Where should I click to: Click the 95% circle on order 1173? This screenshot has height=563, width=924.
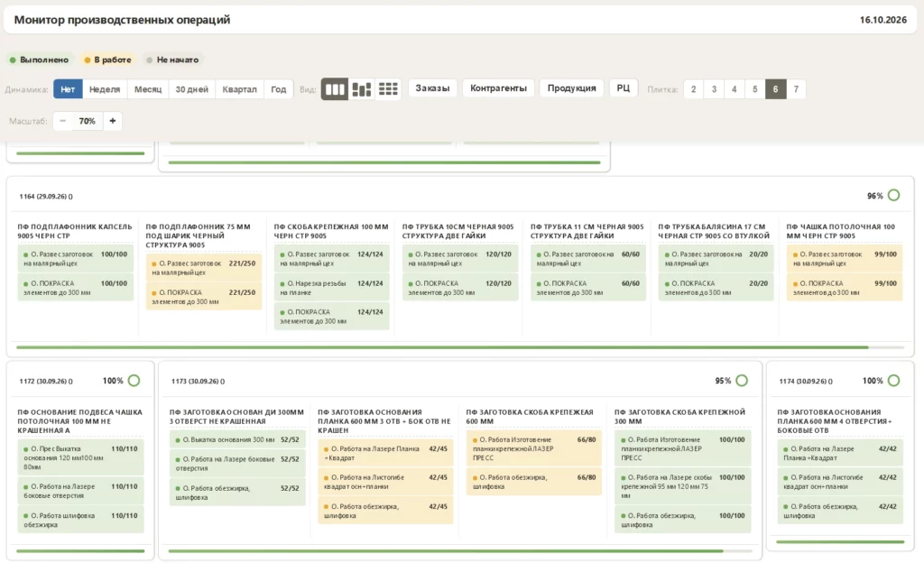pyautogui.click(x=742, y=381)
